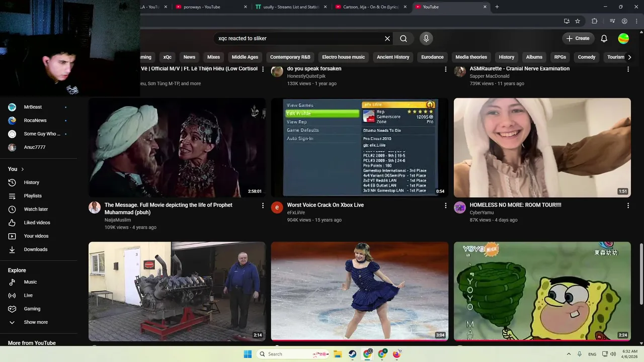Play the SpongeBob yoyo video thumbnail
The width and height of the screenshot is (644, 362).
click(542, 291)
